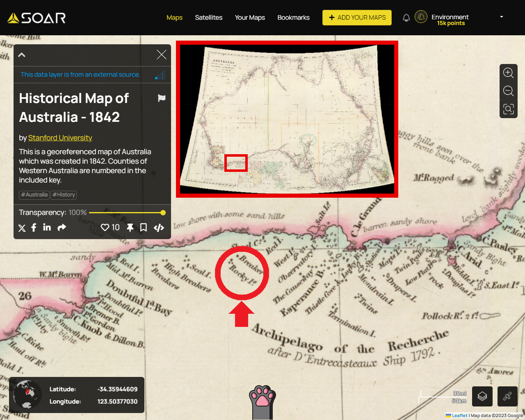Click the map description paragraph
Viewport: 525px width, 420px height.
point(85,166)
